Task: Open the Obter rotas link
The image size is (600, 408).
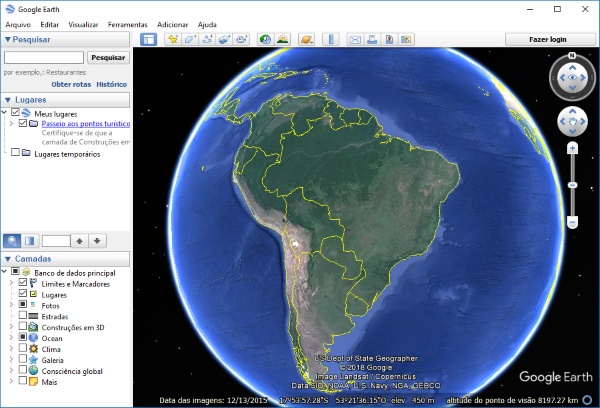Action: (71, 84)
